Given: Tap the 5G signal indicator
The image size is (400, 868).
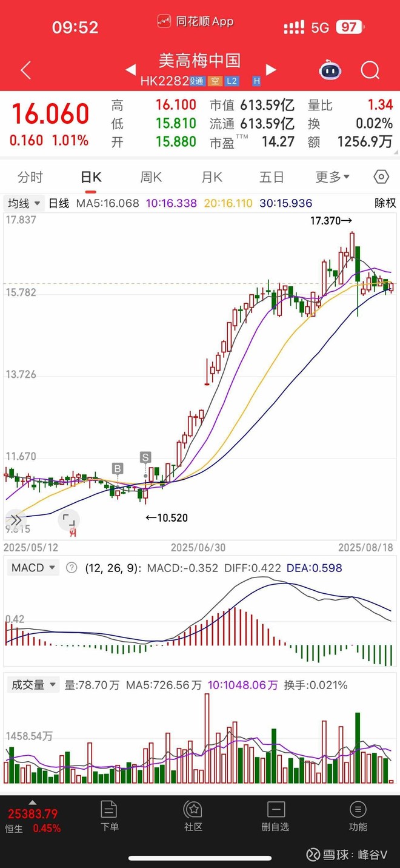Looking at the screenshot, I should coord(319,27).
